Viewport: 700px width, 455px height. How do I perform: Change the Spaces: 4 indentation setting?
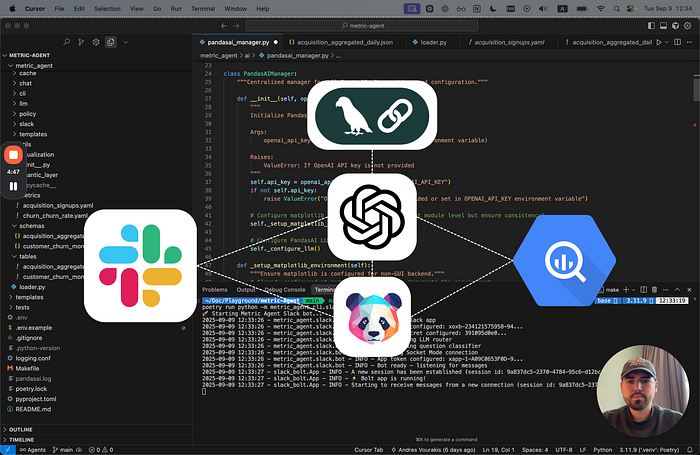click(535, 450)
